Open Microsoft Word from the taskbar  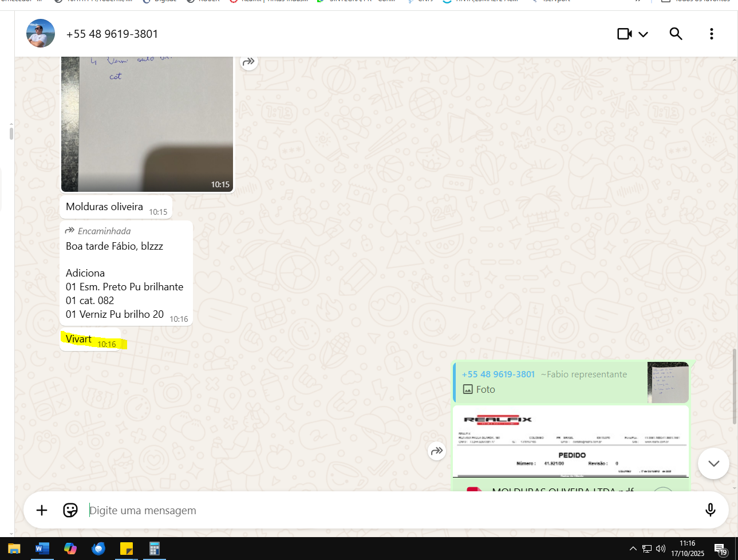coord(42,549)
